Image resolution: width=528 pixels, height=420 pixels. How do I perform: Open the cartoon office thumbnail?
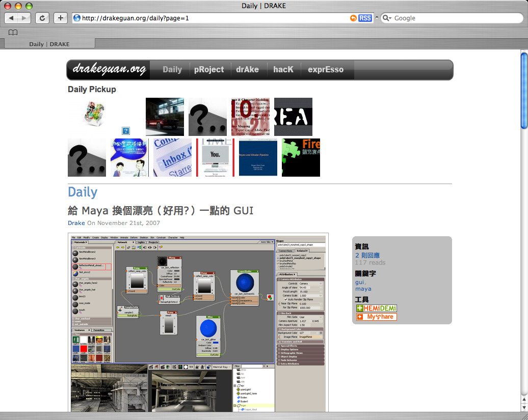[129, 157]
